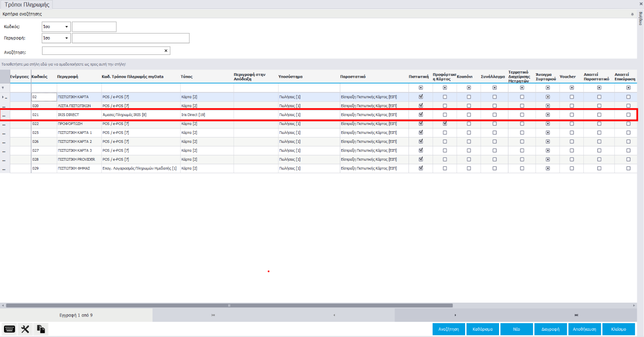Select the Τρόποι Πληρωμής tab
The image size is (644, 337).
click(x=27, y=5)
